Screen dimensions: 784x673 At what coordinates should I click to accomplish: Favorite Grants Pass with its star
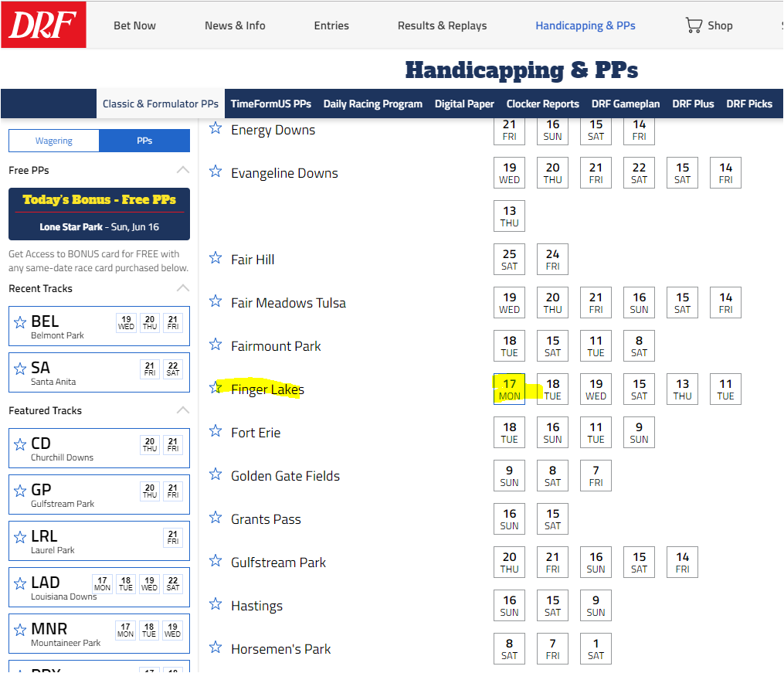[x=216, y=518]
